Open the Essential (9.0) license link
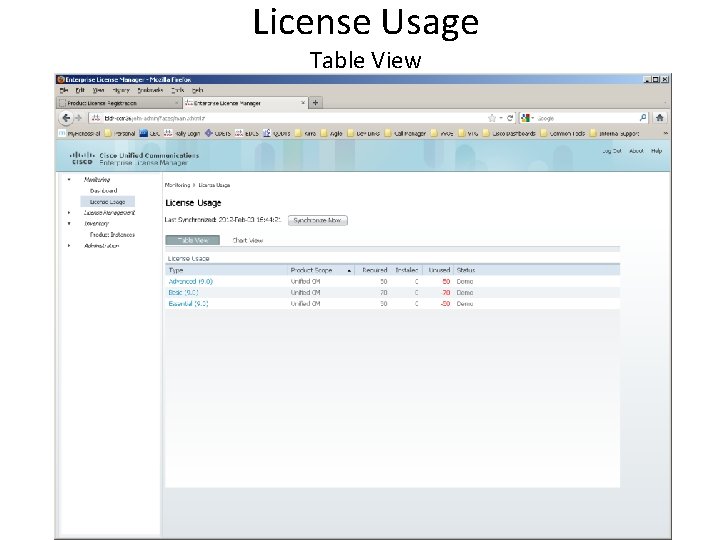The height and width of the screenshot is (540, 720). tap(188, 304)
